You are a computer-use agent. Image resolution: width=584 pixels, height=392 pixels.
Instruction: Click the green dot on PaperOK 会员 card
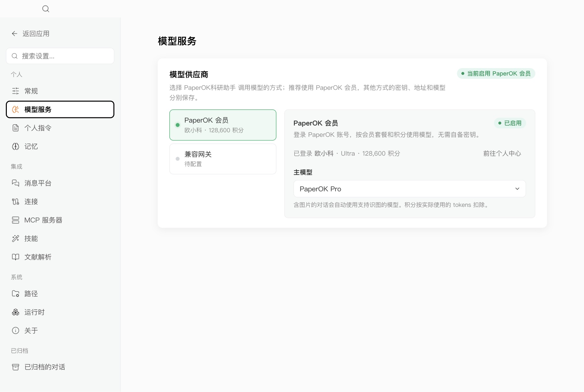click(177, 125)
